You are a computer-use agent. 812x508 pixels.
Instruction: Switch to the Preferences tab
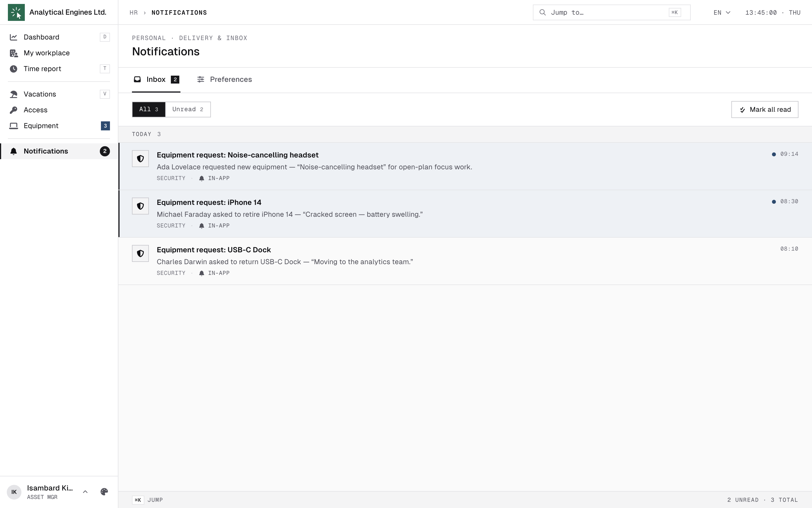tap(224, 80)
